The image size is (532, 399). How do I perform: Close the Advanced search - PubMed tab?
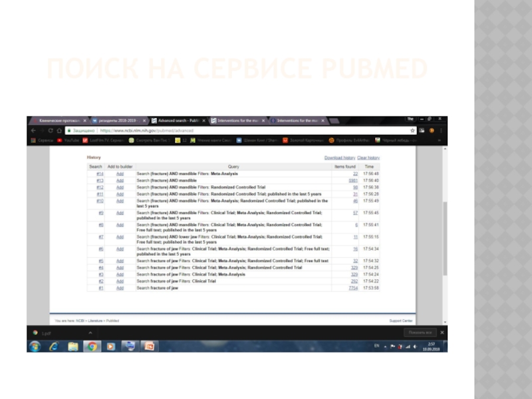(x=204, y=121)
